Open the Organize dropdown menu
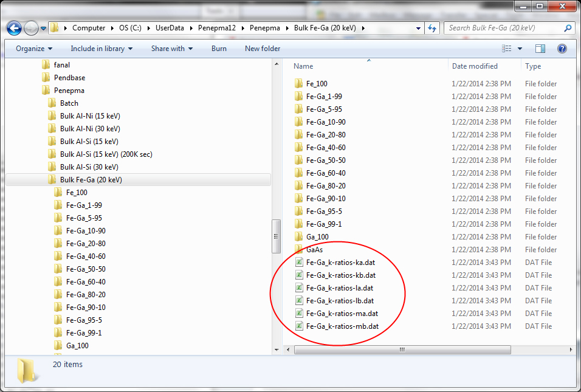The width and height of the screenshot is (581, 392). click(x=34, y=49)
